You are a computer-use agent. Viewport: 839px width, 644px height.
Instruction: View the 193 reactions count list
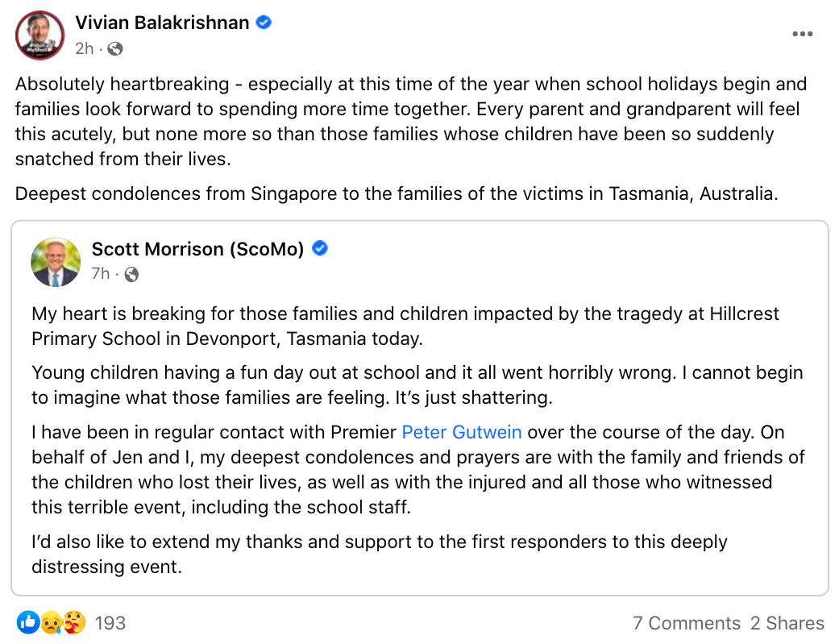point(110,623)
